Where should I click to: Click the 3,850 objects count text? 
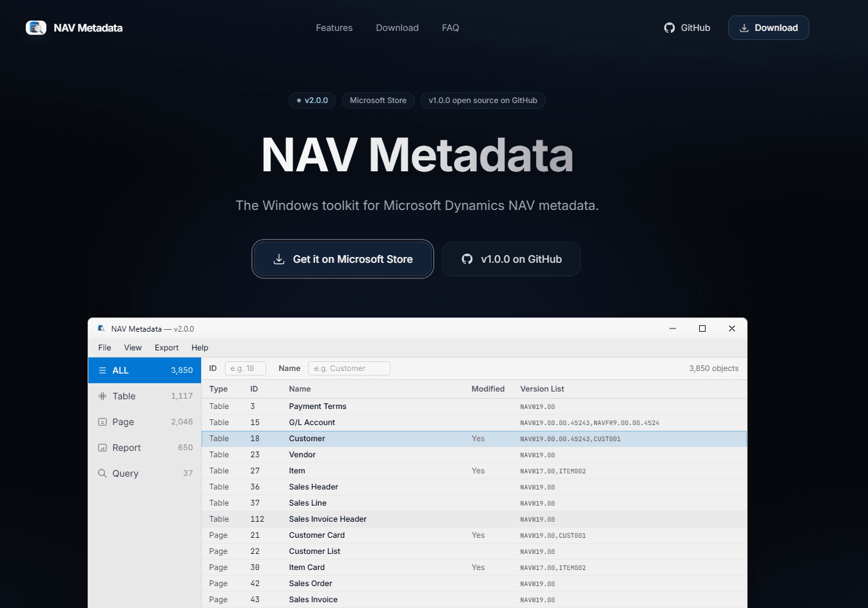coord(713,368)
